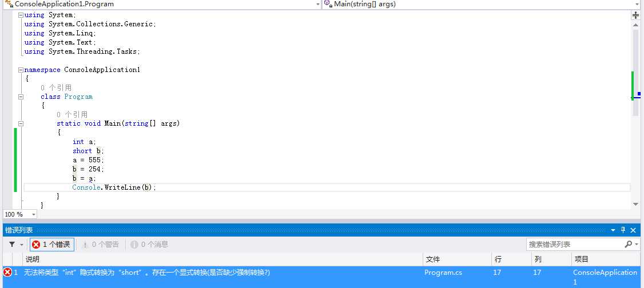Screen dimensions: 644x288
Task: Click the 错误列表 panel title
Action: pos(19,230)
